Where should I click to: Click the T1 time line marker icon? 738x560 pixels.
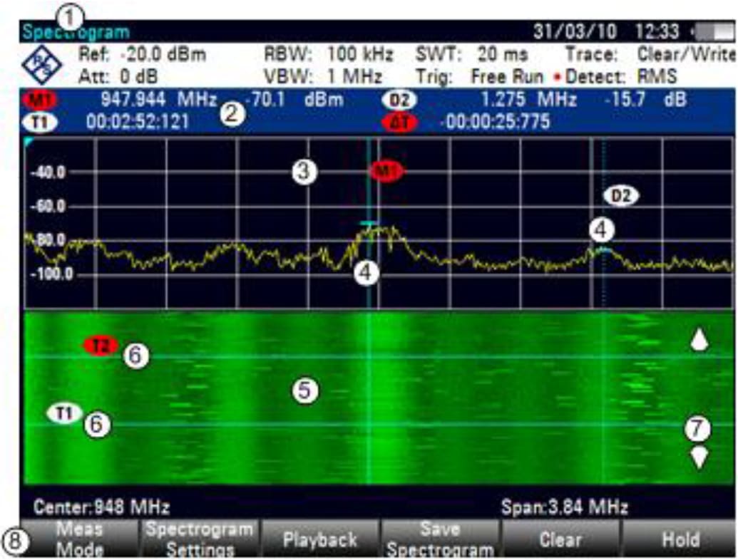point(63,412)
